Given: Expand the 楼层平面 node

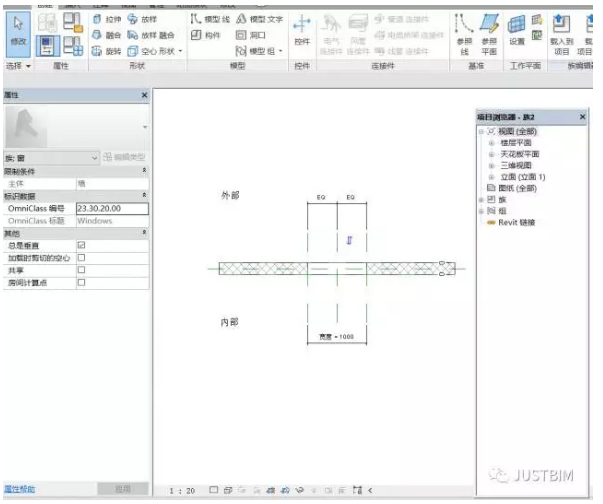Looking at the screenshot, I should tap(491, 143).
